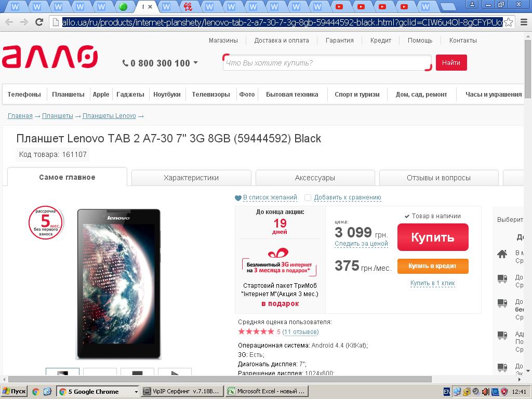Open Спорт и туризм category menu
The image size is (532, 399).
(x=357, y=95)
